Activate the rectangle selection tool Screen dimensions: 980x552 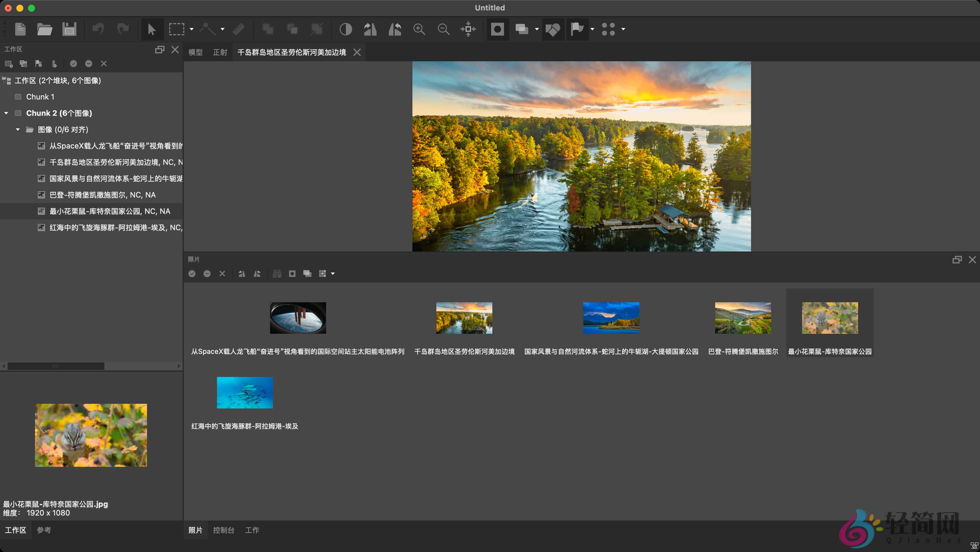pyautogui.click(x=177, y=29)
